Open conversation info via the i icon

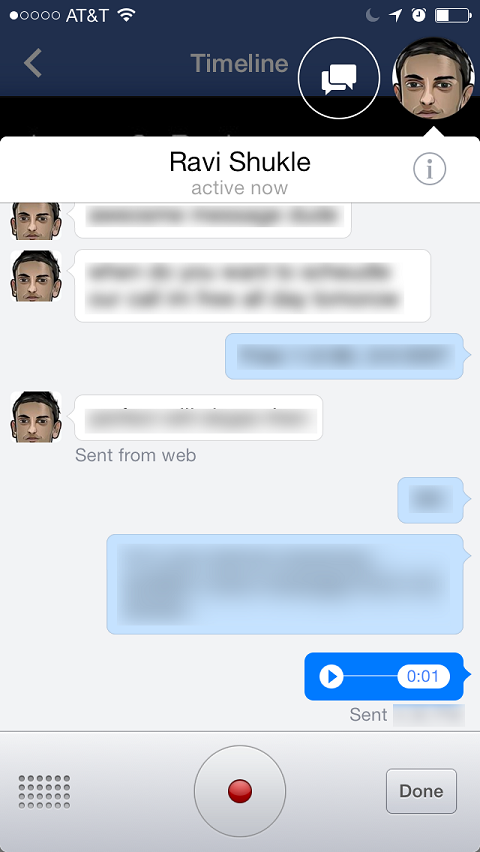tap(429, 170)
